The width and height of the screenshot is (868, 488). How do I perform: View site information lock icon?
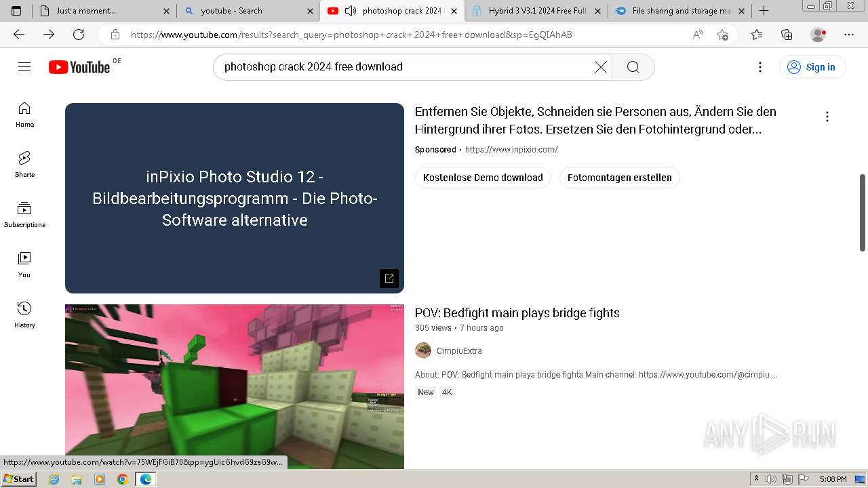click(x=115, y=35)
